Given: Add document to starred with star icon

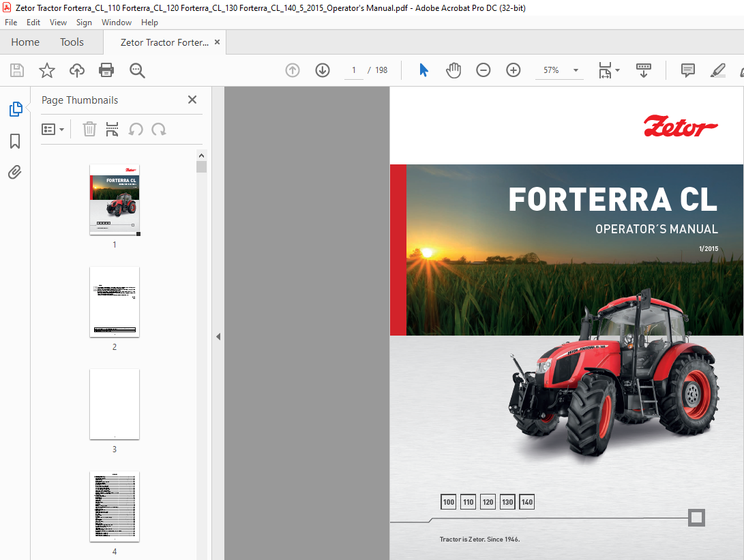Looking at the screenshot, I should [47, 70].
